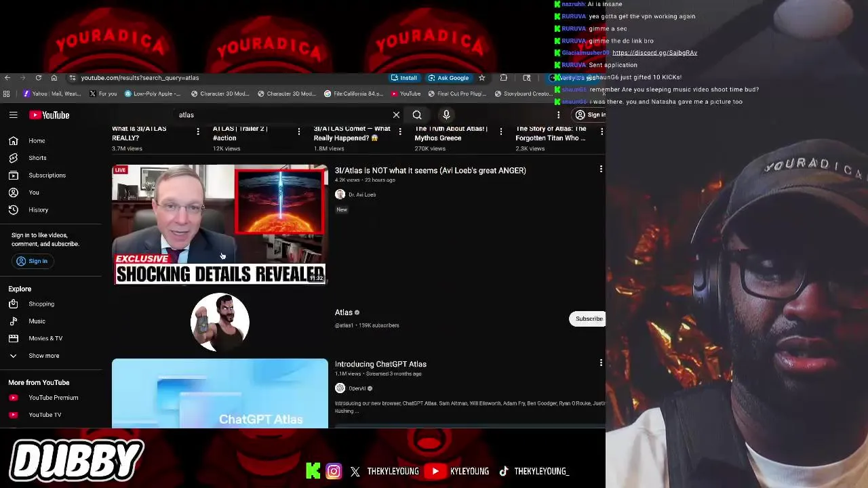
Task: Open options for '3I/ATLAS Comet' video
Action: [400, 131]
